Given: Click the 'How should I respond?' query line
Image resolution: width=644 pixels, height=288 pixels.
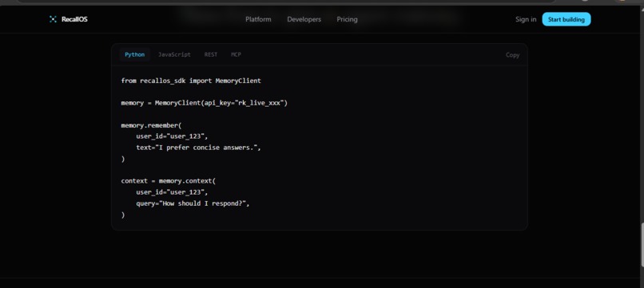Looking at the screenshot, I should coord(193,203).
